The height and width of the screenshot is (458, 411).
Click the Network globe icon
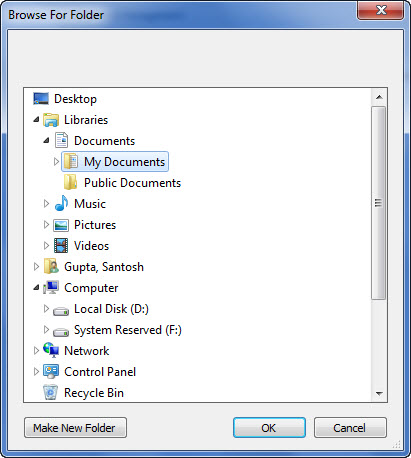[x=51, y=350]
